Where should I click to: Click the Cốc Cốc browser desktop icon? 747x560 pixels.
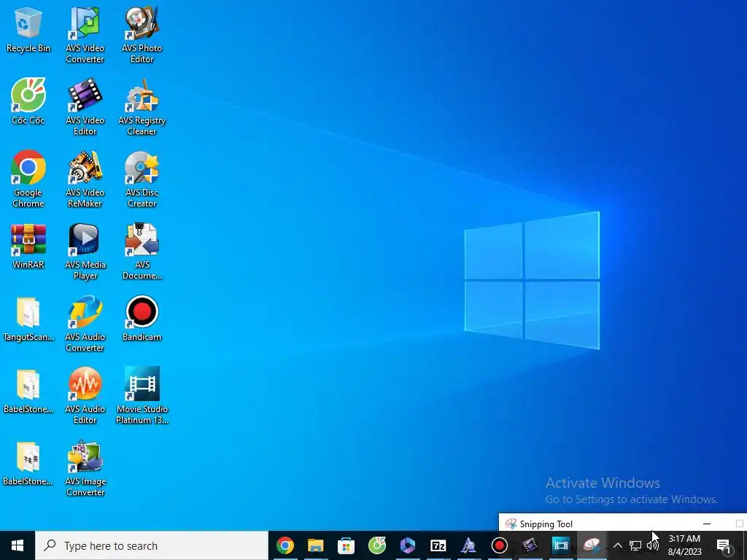tap(28, 101)
